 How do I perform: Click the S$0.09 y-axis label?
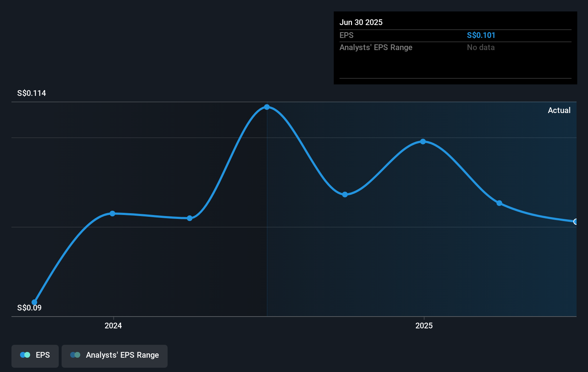click(x=29, y=308)
